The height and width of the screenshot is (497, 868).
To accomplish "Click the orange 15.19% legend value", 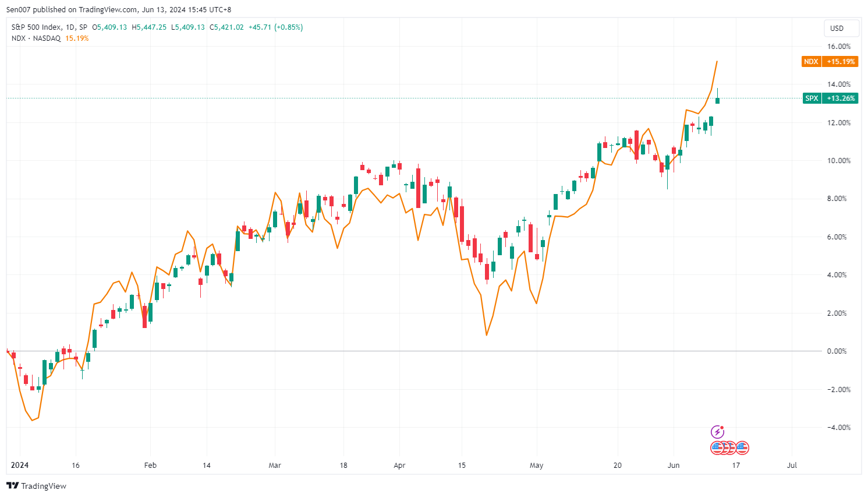I will click(x=77, y=38).
